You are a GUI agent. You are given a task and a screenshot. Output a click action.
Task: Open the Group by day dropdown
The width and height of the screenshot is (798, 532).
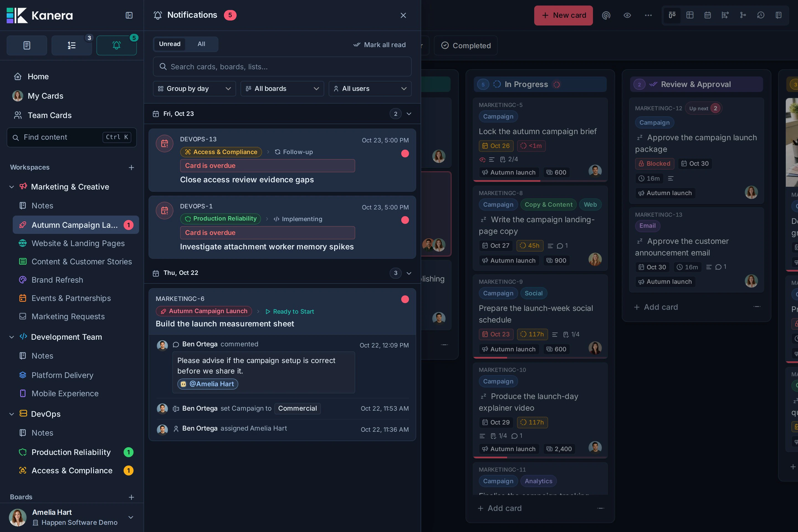coord(195,89)
